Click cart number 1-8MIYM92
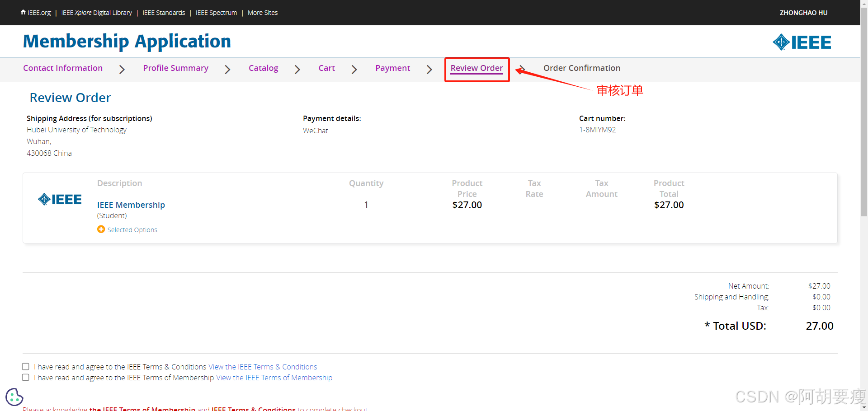The height and width of the screenshot is (411, 868). 597,130
